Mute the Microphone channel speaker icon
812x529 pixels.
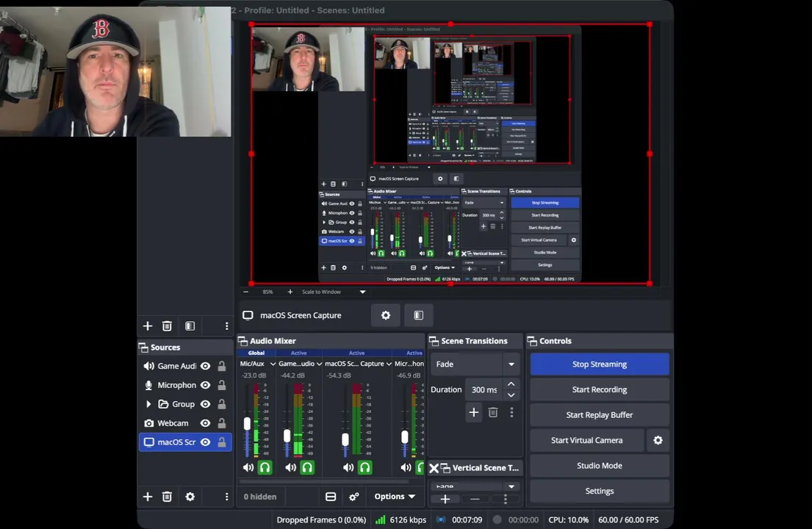(406, 468)
